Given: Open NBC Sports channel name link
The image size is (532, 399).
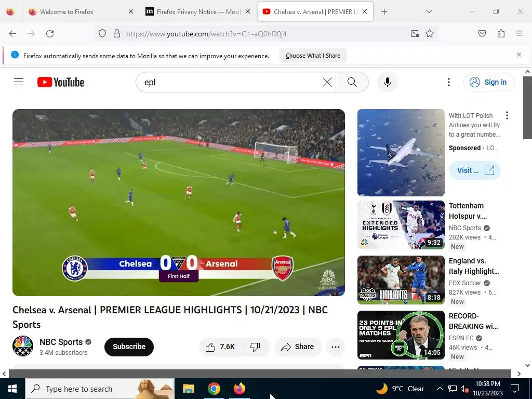Looking at the screenshot, I should [61, 342].
